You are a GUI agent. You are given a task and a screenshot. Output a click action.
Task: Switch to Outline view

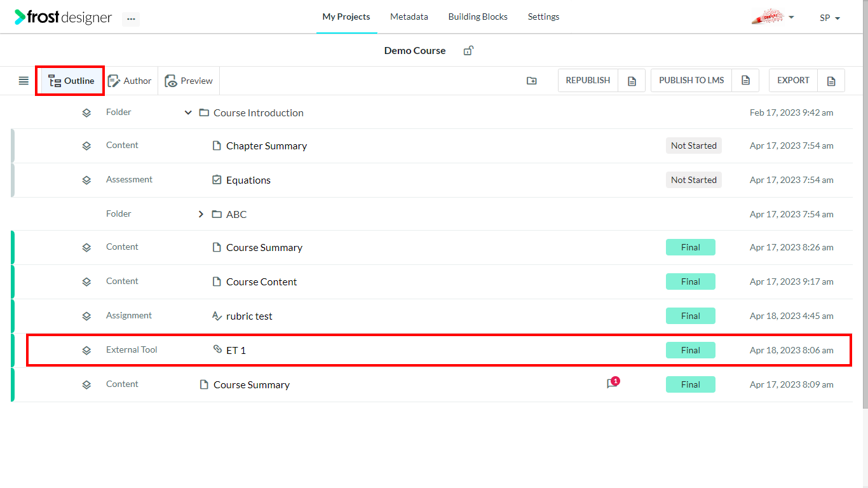click(x=71, y=81)
